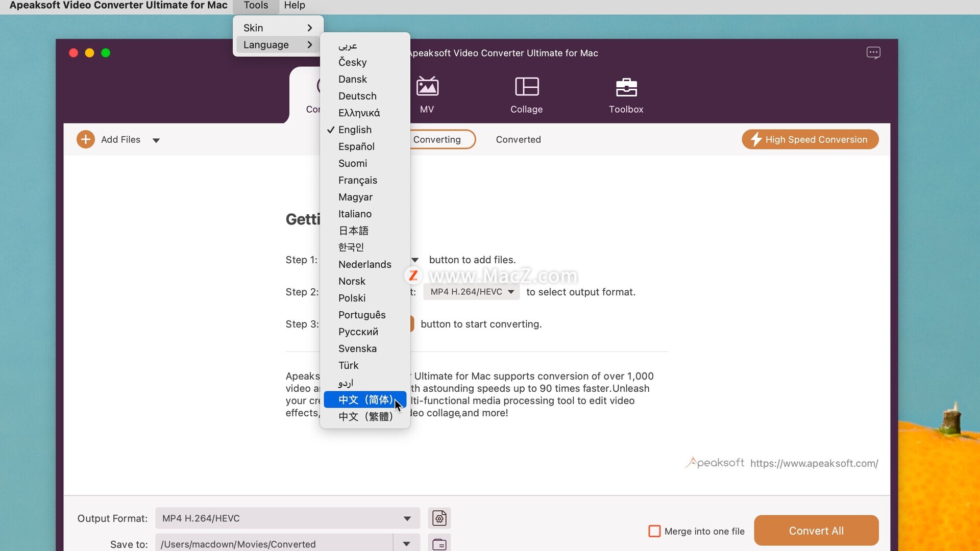Click the Convert All button
980x551 pixels.
point(816,531)
